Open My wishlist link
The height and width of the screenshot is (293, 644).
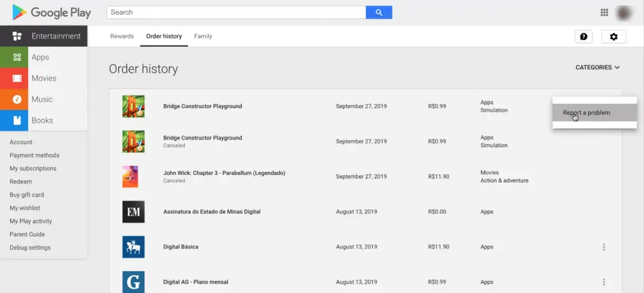(x=25, y=208)
